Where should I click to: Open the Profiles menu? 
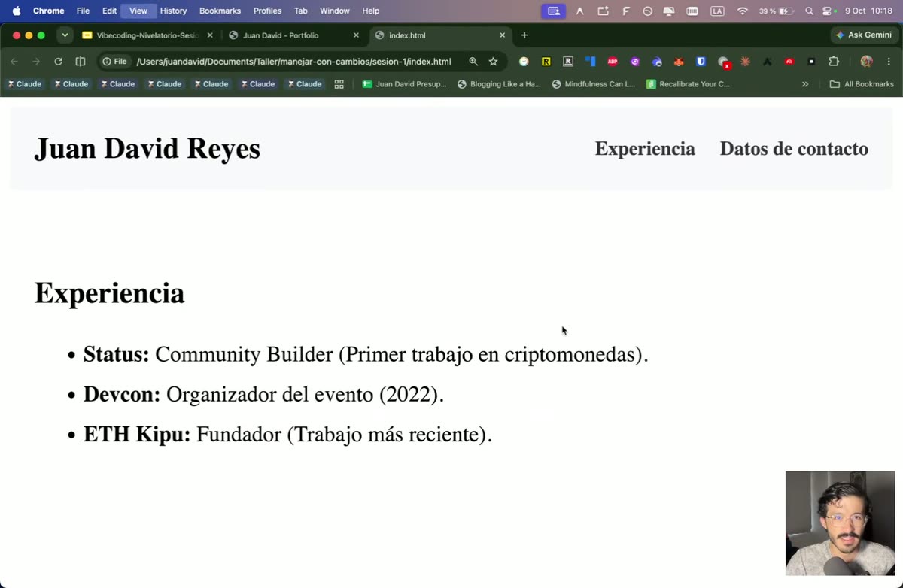pyautogui.click(x=267, y=11)
